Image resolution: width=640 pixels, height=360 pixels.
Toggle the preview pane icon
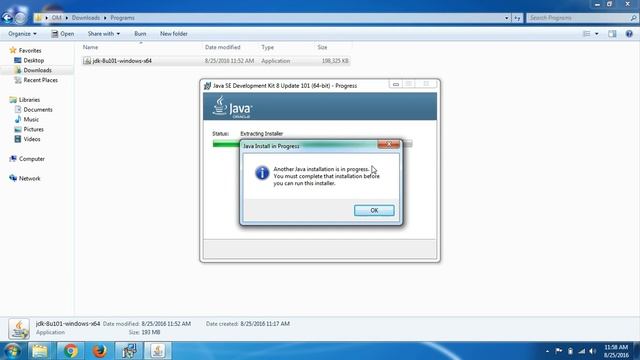coord(612,34)
